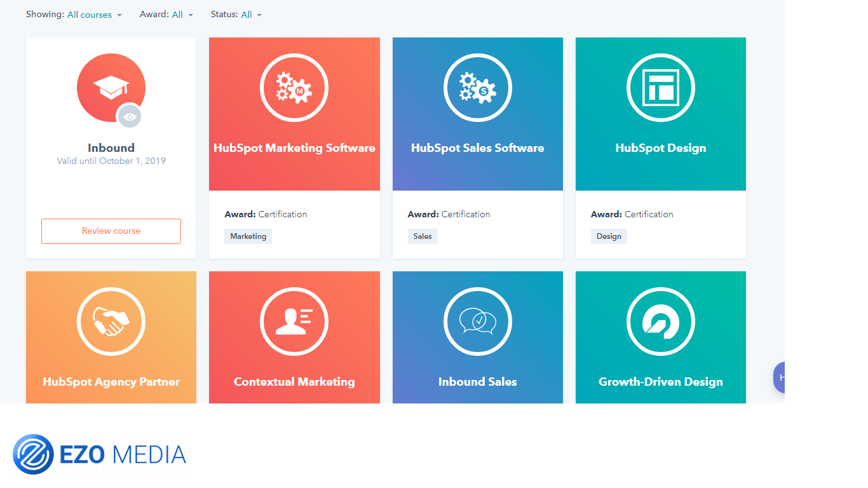This screenshot has height=488, width=868.
Task: Click the HubSpot Agency Partner handshake icon
Action: click(x=111, y=322)
